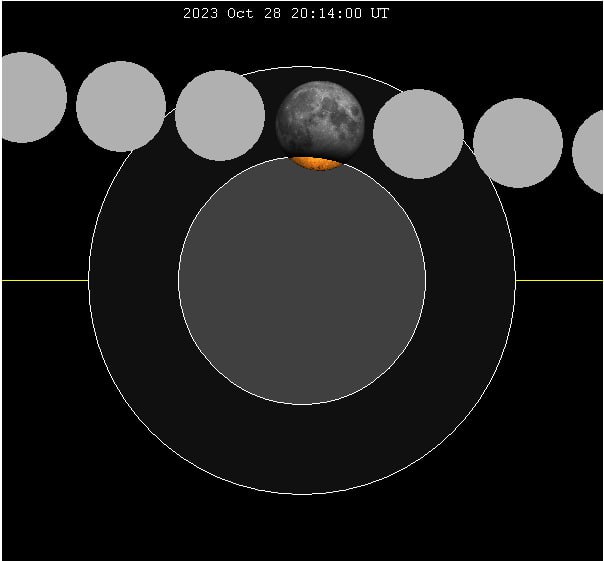Select grey moon disc right of textured Moon
604x561 pixels.
[x=418, y=133]
